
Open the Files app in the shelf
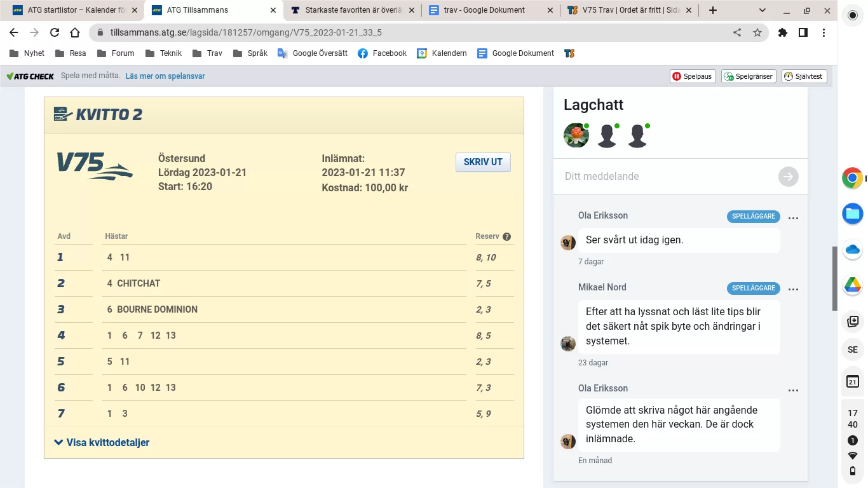[x=852, y=213]
